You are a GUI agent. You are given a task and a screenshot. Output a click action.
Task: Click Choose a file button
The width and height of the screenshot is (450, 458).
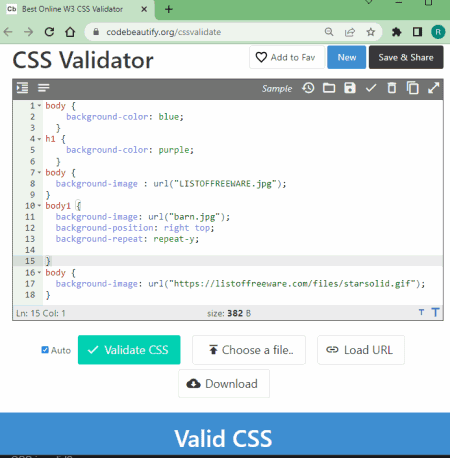[x=249, y=350]
